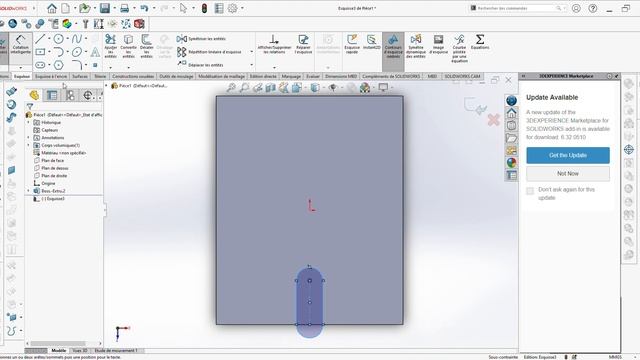This screenshot has width=640, height=360.
Task: Open the Modèle tab at bottom
Action: (59, 351)
